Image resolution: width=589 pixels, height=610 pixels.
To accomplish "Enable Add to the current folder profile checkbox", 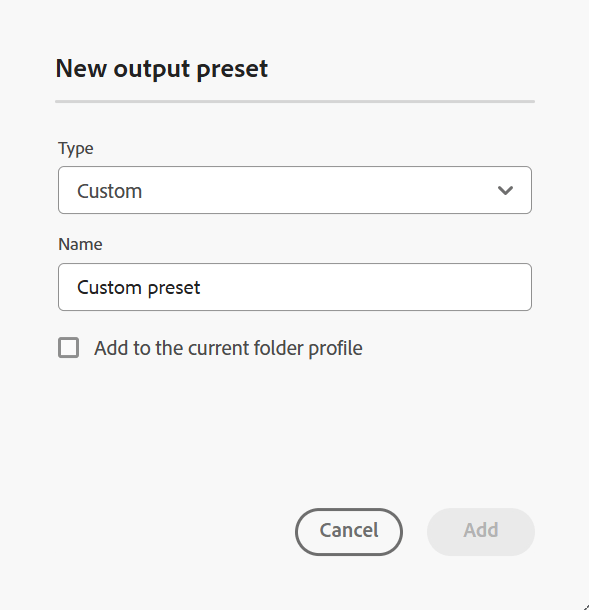I will [68, 347].
